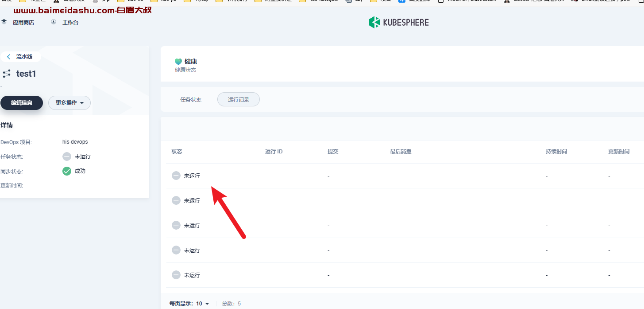
Task: Open the 工作台 workbench icon
Action: 54,22
